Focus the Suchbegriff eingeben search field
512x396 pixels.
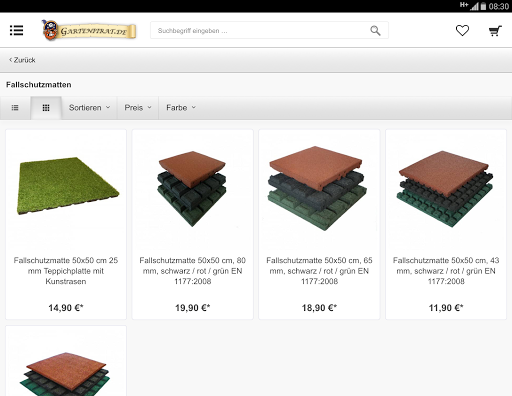pyautogui.click(x=260, y=31)
